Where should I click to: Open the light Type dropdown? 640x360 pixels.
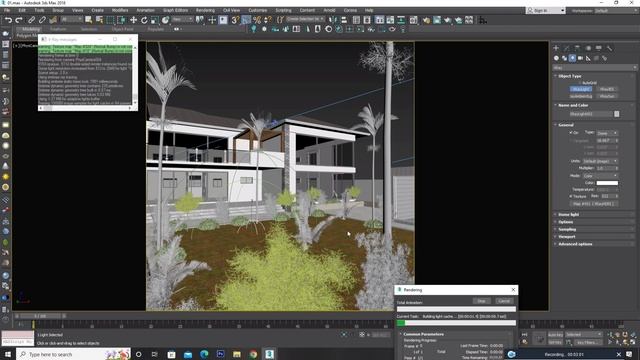(x=607, y=133)
